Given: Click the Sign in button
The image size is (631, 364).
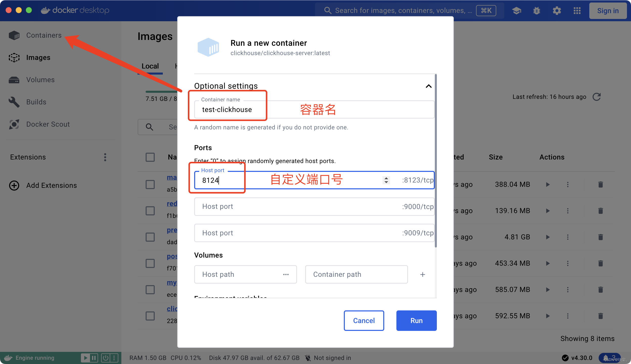Looking at the screenshot, I should [x=608, y=11].
